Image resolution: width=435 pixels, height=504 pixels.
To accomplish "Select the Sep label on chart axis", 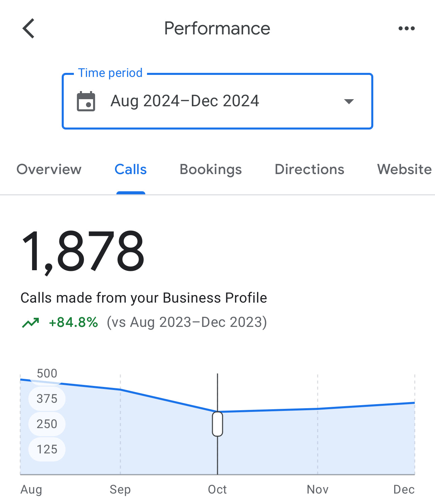I will [120, 489].
